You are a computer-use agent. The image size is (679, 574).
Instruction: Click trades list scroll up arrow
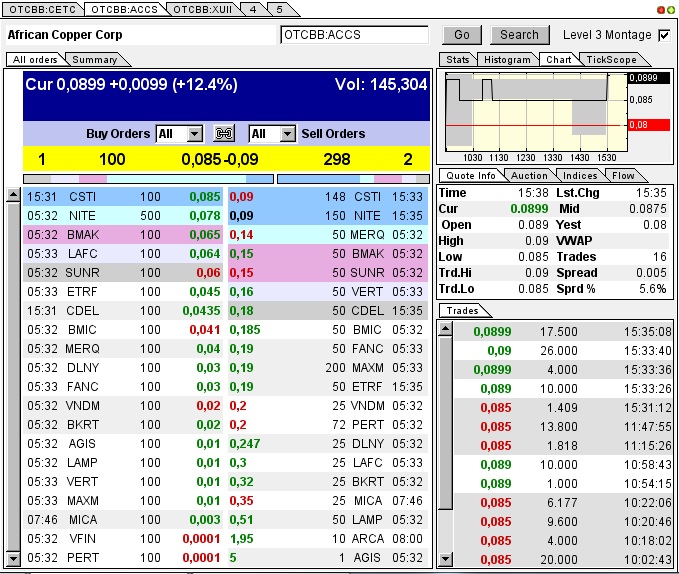click(445, 329)
